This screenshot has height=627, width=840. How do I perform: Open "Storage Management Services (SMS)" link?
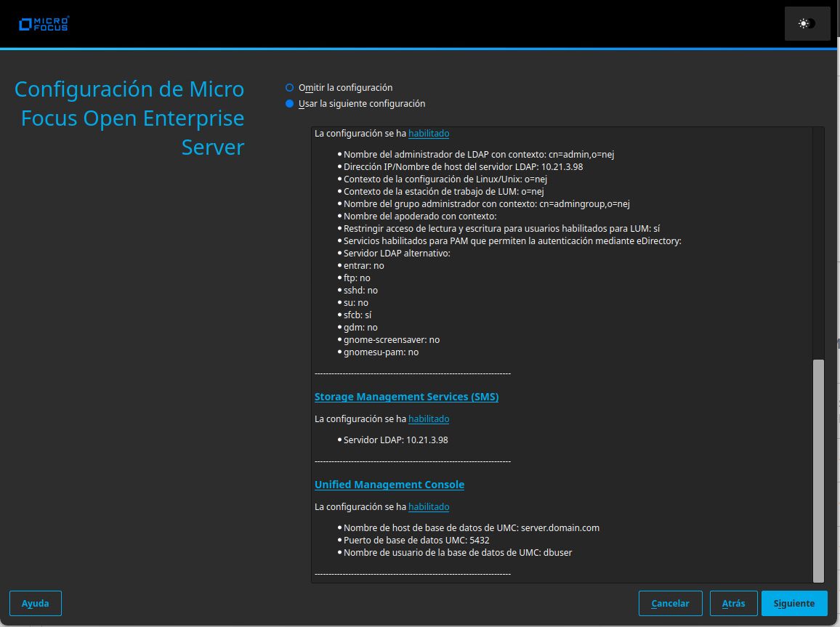point(406,397)
